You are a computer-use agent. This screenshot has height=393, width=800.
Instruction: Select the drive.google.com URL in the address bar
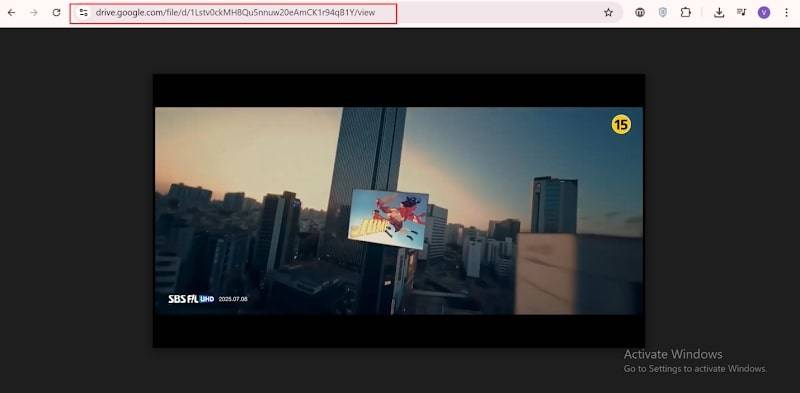click(x=235, y=13)
